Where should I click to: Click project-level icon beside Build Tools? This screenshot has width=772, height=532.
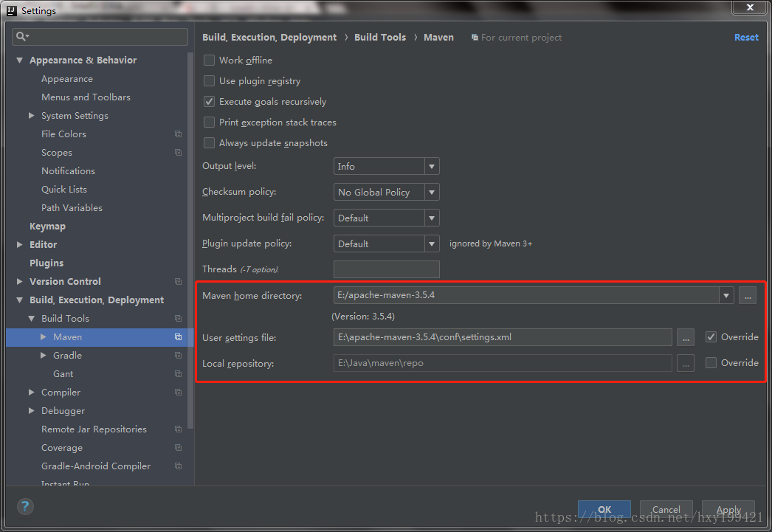point(178,319)
